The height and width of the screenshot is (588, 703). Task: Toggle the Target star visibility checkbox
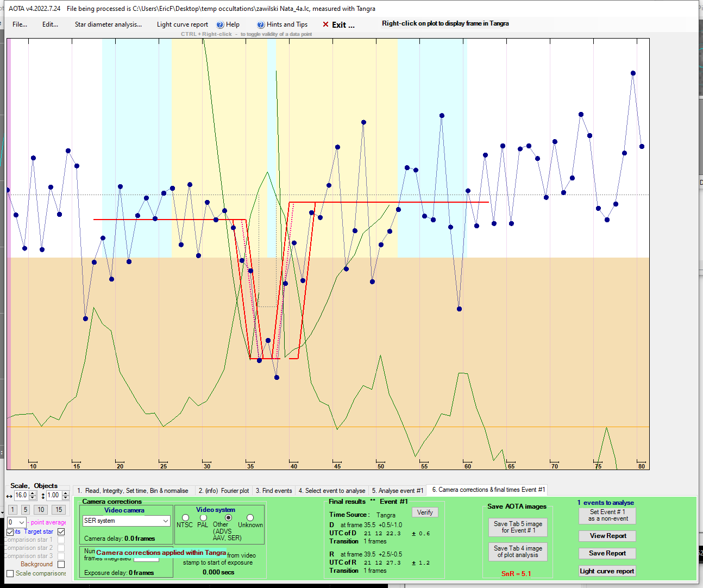coord(61,531)
